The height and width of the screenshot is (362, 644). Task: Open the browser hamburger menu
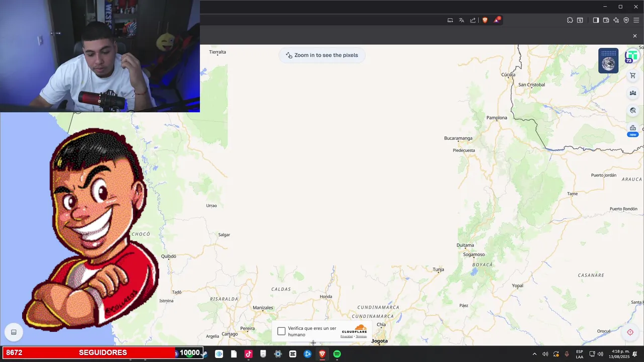click(636, 20)
